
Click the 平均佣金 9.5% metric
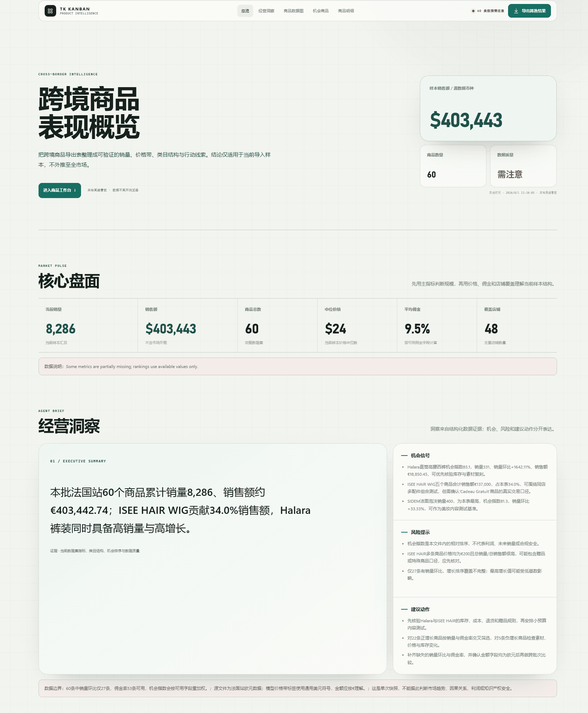point(437,326)
